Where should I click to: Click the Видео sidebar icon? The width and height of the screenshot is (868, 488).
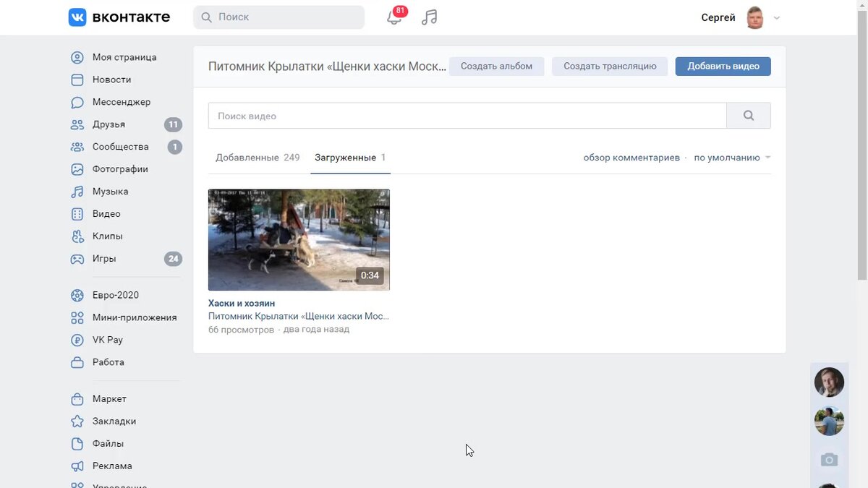77,214
